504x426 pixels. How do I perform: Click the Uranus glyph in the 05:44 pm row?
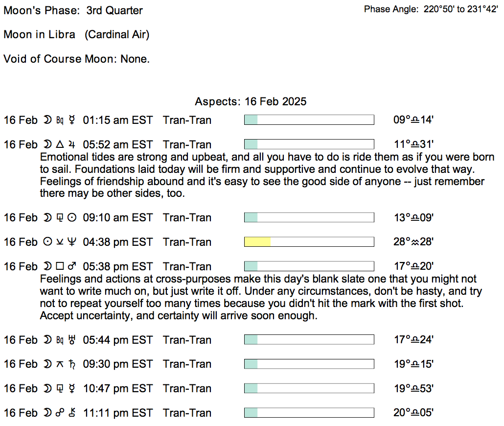pos(72,339)
